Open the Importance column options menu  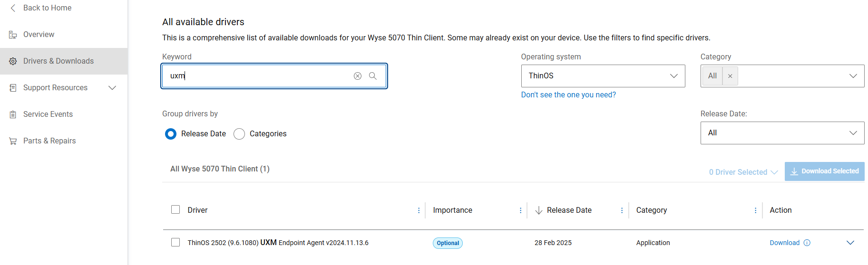tap(520, 210)
